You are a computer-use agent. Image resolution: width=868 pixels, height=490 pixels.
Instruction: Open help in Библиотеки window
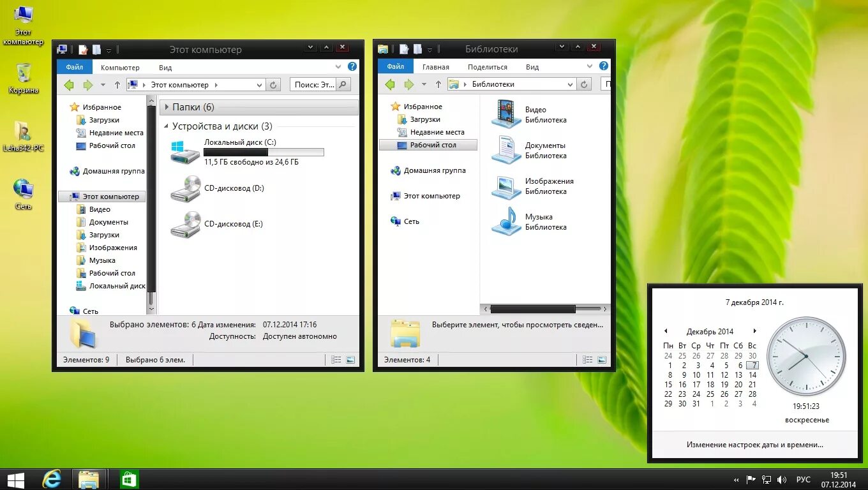(x=604, y=66)
